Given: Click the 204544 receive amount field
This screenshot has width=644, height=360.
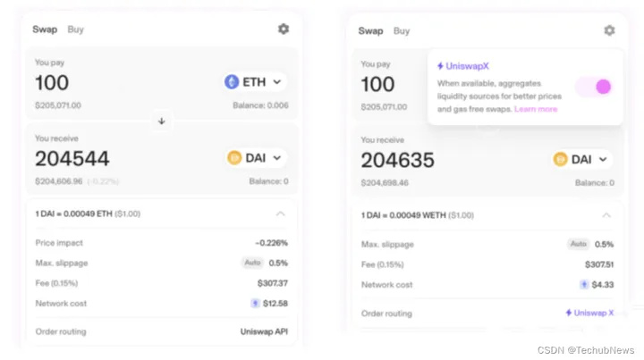Looking at the screenshot, I should [x=72, y=159].
